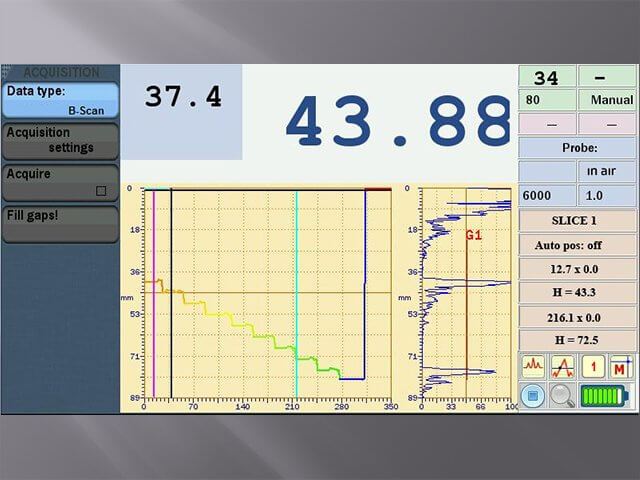The height and width of the screenshot is (480, 640).
Task: Click the 6000 velocity value field
Action: tap(547, 197)
